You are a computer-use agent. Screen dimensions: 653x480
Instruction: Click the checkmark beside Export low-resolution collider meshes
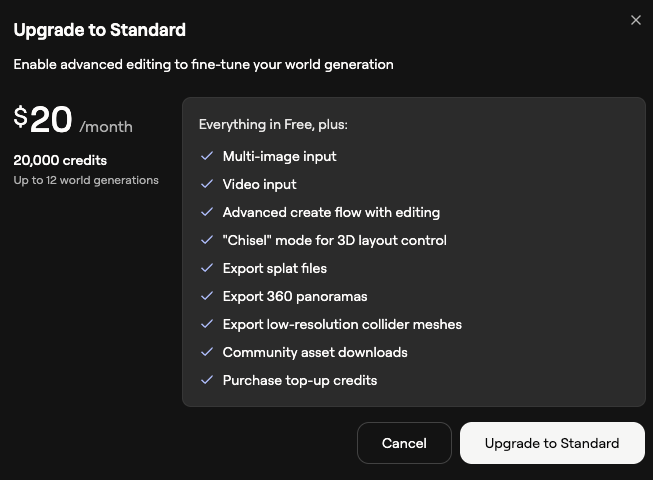pyautogui.click(x=207, y=324)
